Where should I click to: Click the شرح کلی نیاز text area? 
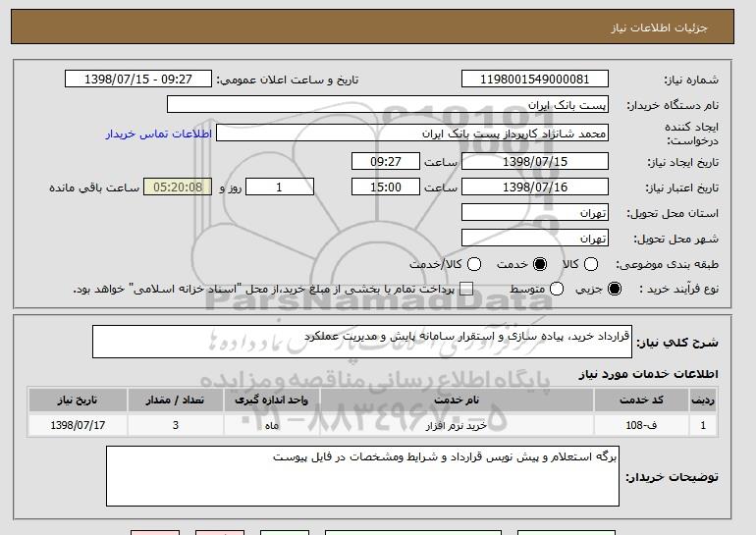point(362,342)
